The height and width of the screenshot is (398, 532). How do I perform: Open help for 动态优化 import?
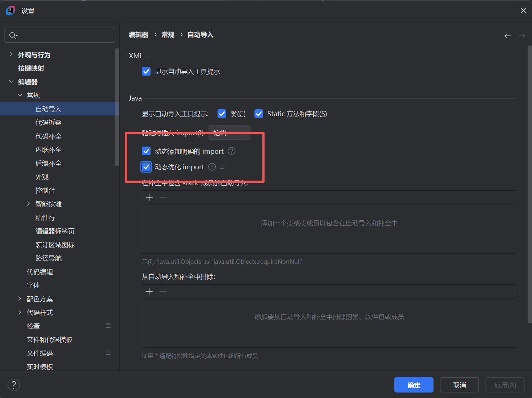click(x=212, y=167)
